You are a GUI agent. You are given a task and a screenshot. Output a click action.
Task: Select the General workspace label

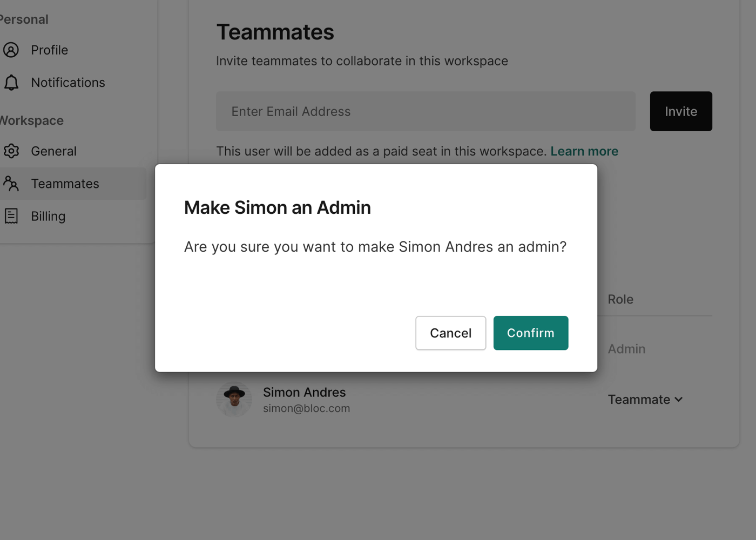pyautogui.click(x=53, y=151)
